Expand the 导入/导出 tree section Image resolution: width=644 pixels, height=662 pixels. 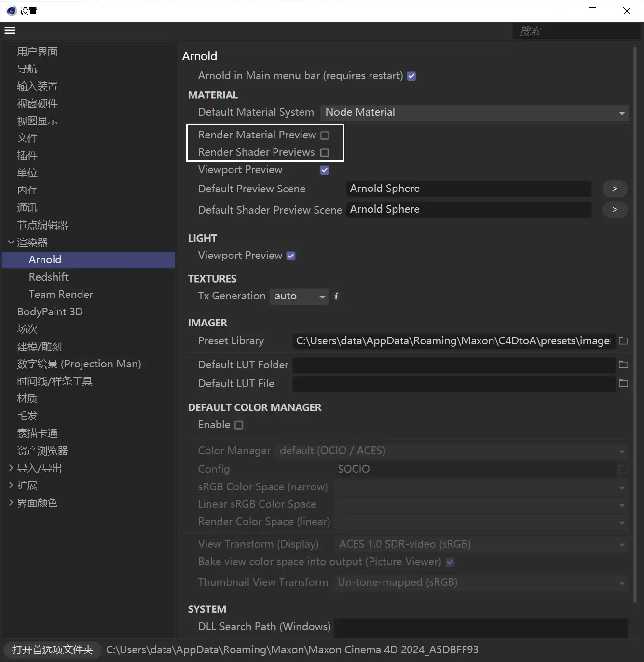pos(11,468)
